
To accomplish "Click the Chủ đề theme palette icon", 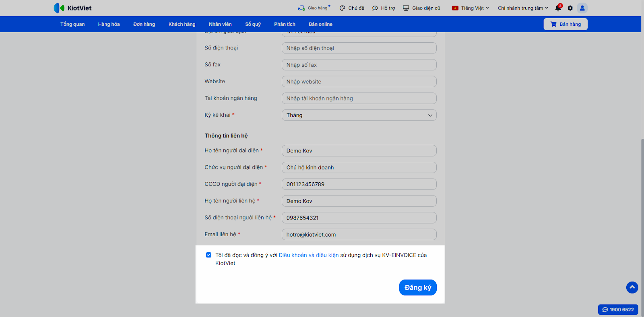I will pyautogui.click(x=343, y=8).
